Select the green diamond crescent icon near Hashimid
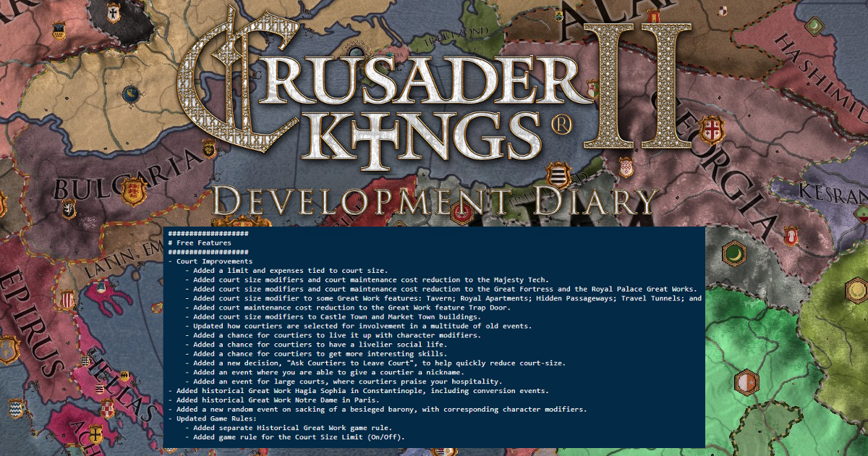 click(814, 28)
